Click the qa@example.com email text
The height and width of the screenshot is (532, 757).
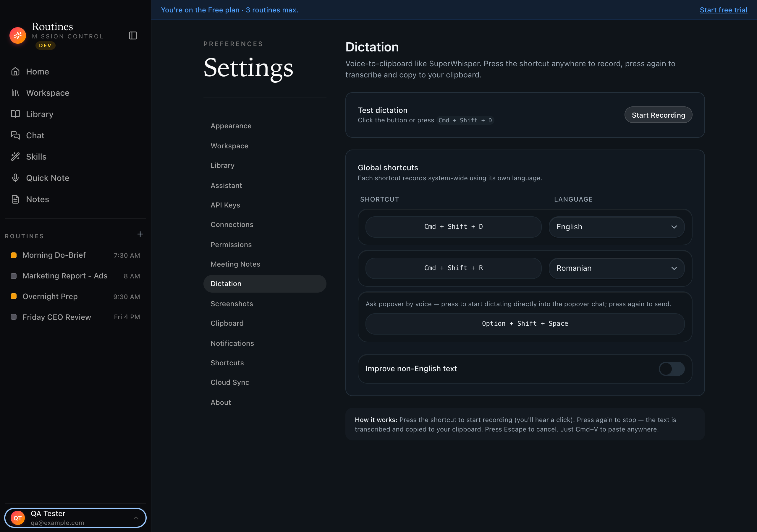(57, 523)
